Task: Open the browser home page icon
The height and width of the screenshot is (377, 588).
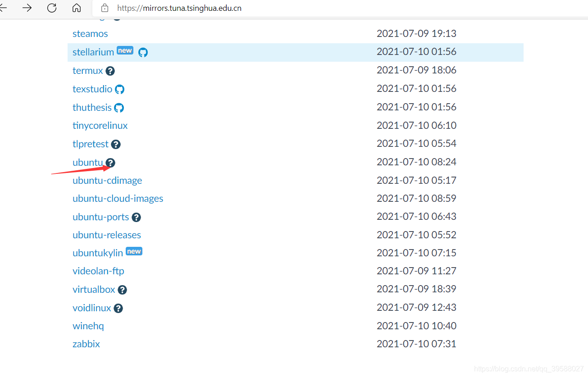Action: (x=77, y=8)
